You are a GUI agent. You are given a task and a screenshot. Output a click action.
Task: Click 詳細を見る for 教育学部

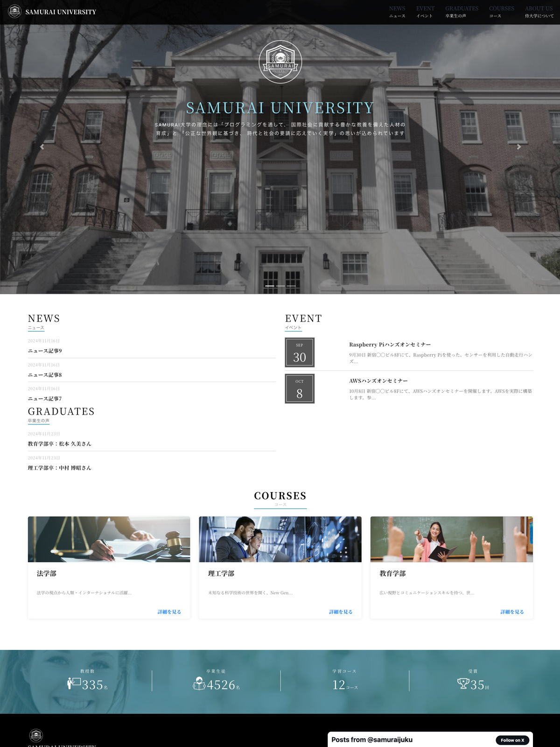click(x=512, y=612)
